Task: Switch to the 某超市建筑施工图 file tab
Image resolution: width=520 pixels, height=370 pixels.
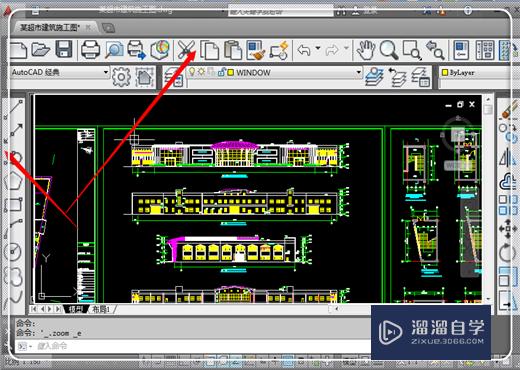Action: pyautogui.click(x=49, y=27)
